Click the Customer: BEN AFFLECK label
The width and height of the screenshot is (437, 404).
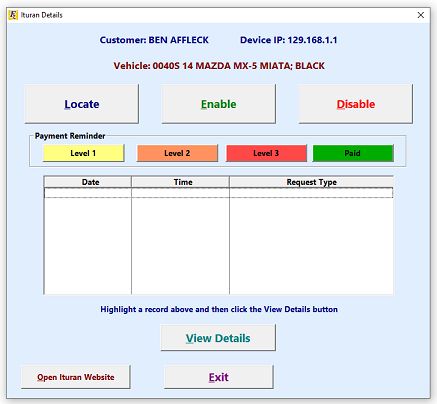[154, 40]
